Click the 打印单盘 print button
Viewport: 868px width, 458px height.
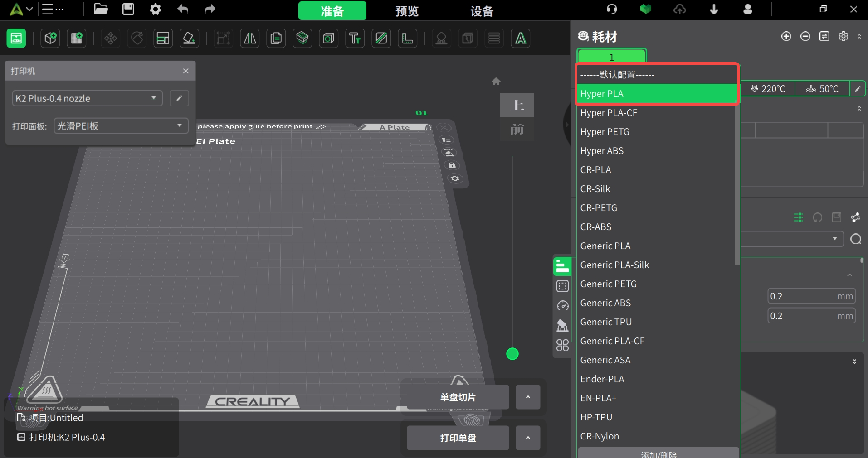click(x=458, y=438)
